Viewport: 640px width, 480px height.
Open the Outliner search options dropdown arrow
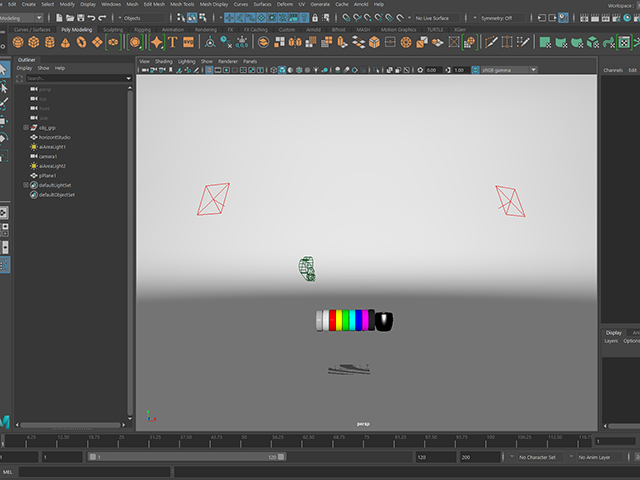[x=129, y=78]
